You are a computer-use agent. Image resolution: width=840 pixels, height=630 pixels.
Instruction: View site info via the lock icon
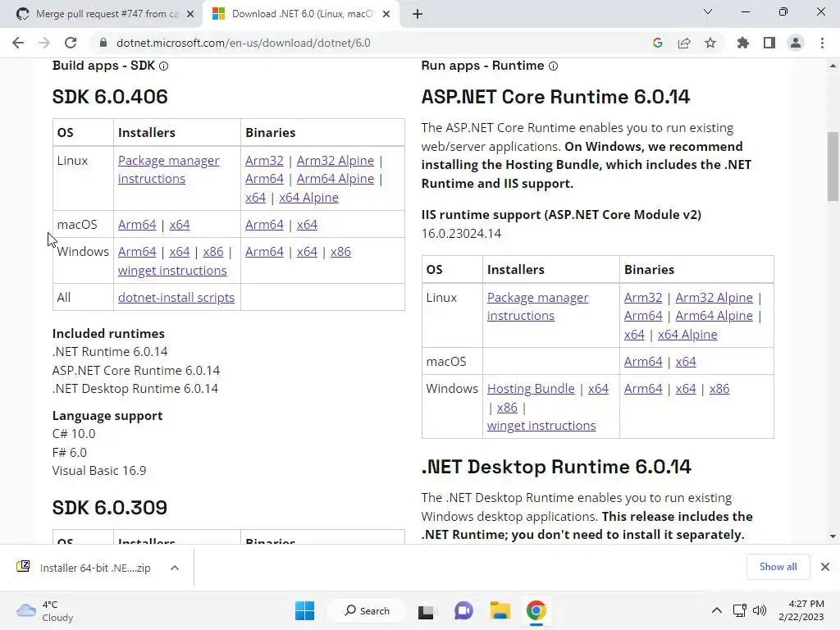[x=103, y=43]
